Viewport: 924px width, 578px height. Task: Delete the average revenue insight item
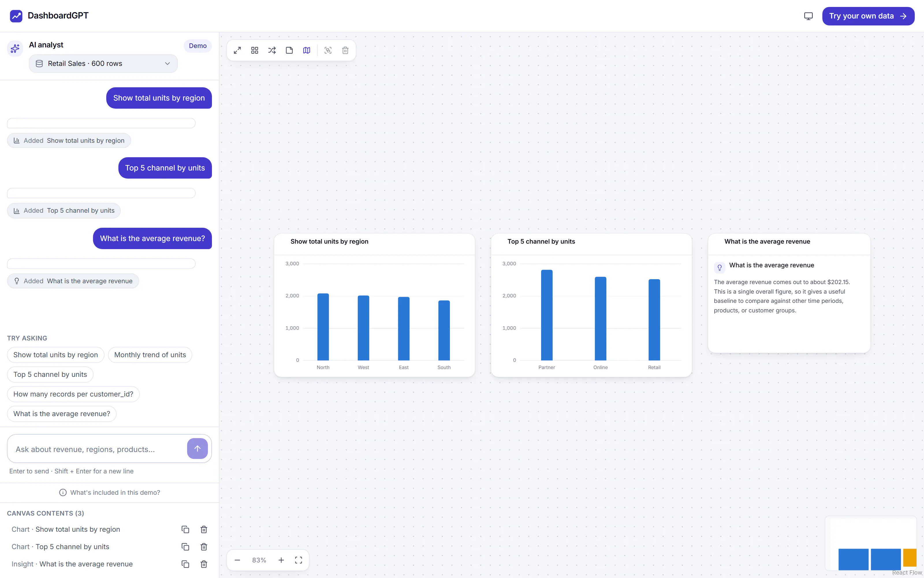click(x=204, y=564)
